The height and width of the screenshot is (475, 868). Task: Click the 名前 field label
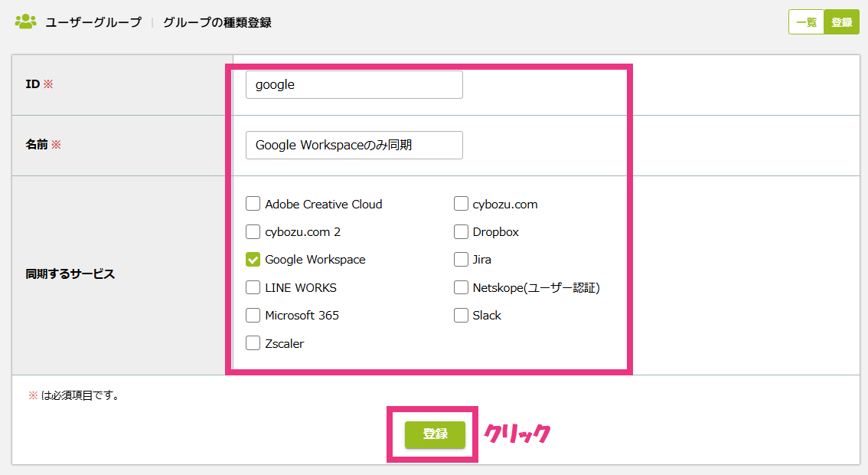coord(37,145)
